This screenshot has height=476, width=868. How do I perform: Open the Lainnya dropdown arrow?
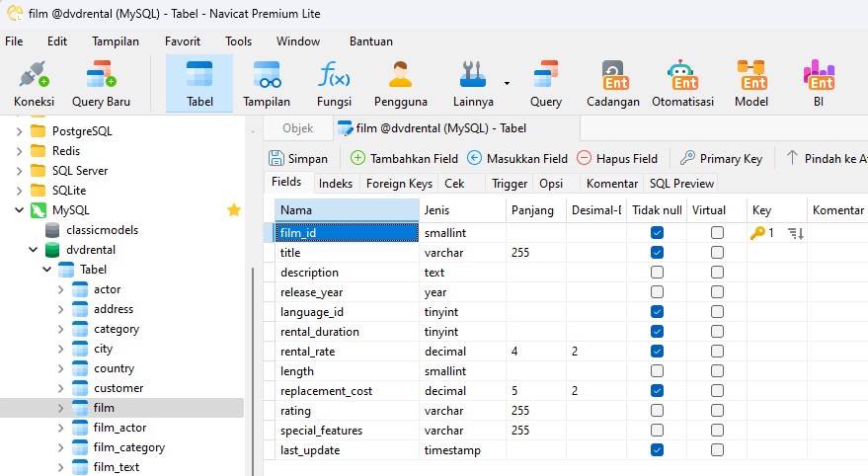coord(507,84)
